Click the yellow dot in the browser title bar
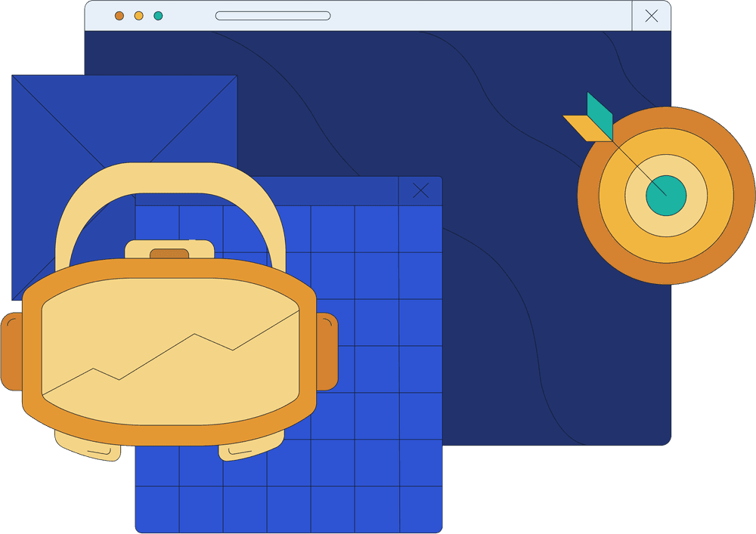This screenshot has height=534, width=756. 138,16
